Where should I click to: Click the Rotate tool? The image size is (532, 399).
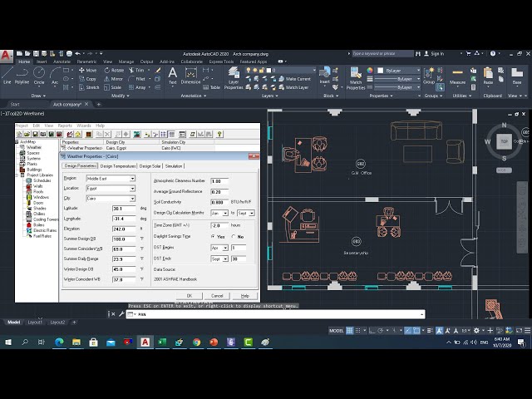tap(114, 70)
